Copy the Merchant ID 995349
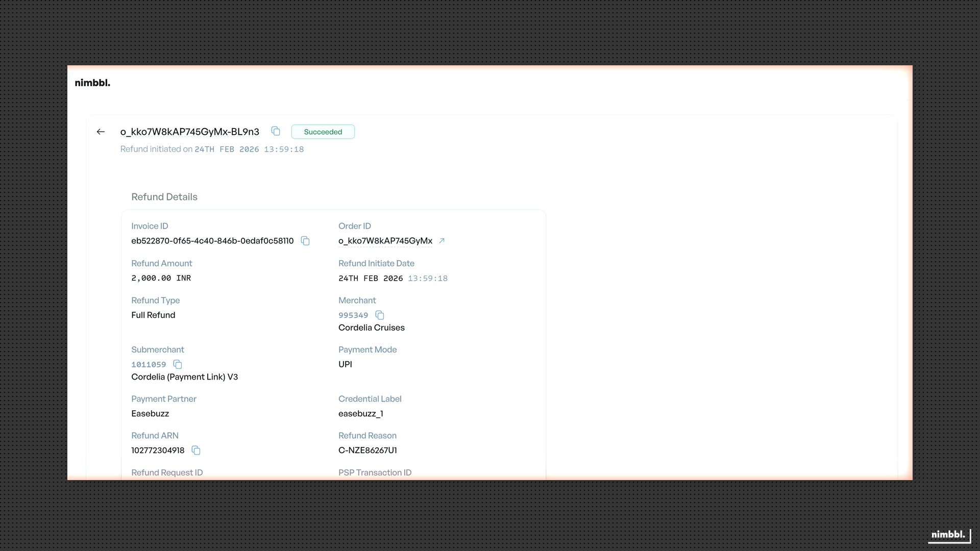The image size is (980, 551). coord(380,315)
